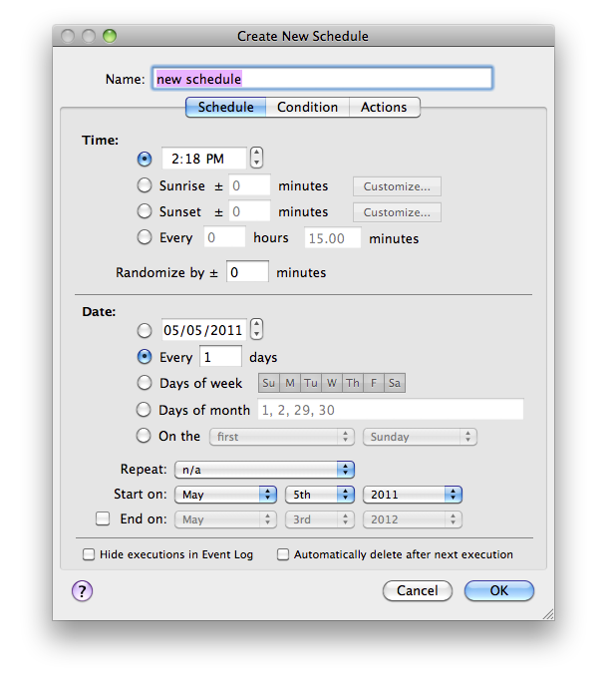Image resolution: width=616 pixels, height=685 pixels.
Task: Toggle the Sa day-of-week button
Action: pos(395,383)
